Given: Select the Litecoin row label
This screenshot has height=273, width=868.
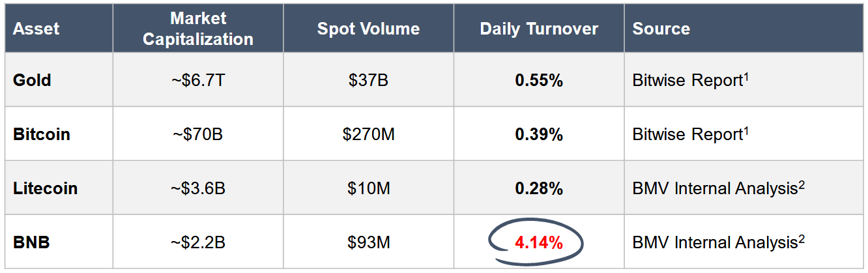Looking at the screenshot, I should click(45, 188).
